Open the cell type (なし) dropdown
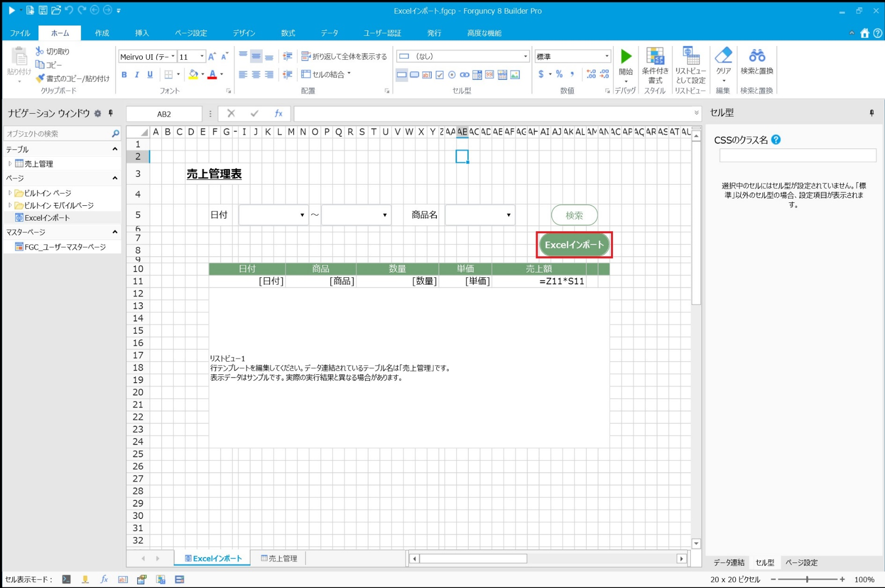Image resolution: width=885 pixels, height=588 pixels. [525, 56]
